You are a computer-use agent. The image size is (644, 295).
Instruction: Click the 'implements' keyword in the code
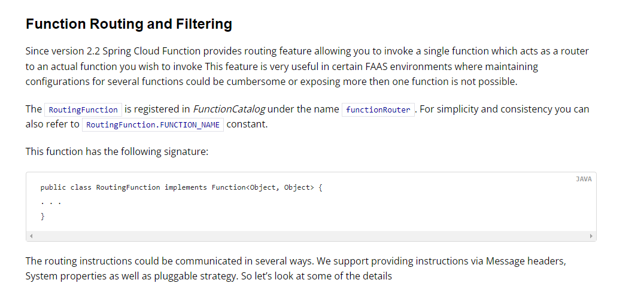pos(186,187)
